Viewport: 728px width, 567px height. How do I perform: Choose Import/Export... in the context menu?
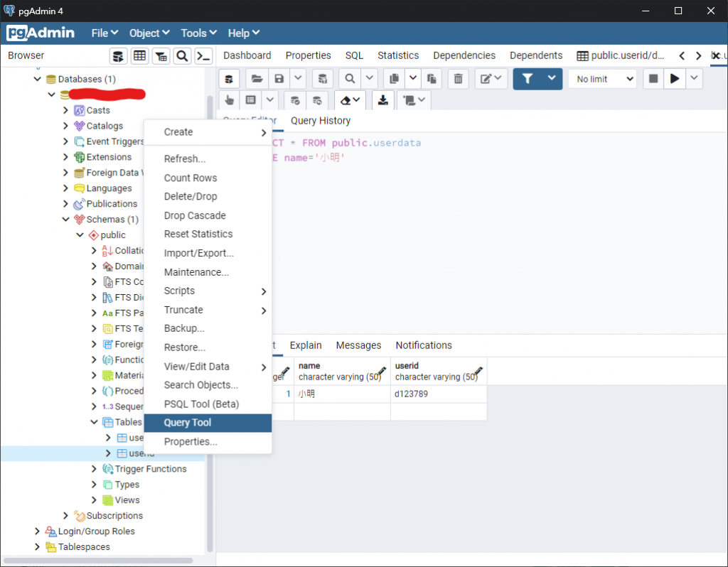click(208, 253)
